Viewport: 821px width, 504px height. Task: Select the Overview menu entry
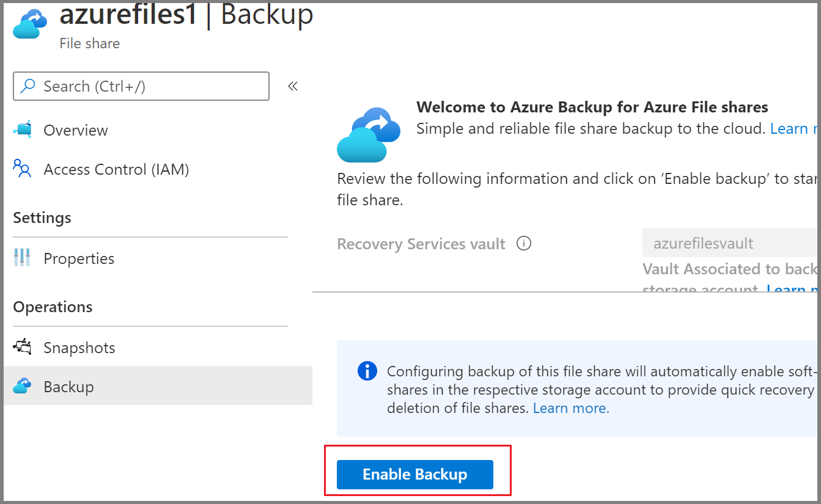75,130
